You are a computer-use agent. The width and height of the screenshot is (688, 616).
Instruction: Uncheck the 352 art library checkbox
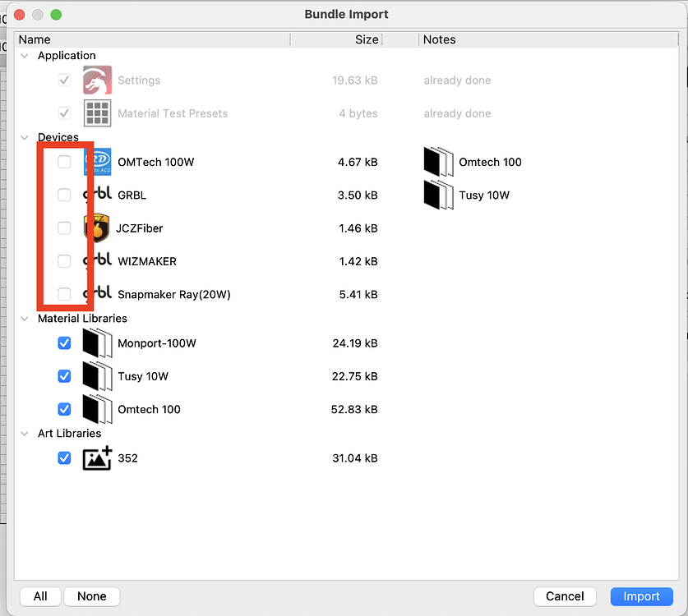(x=64, y=458)
